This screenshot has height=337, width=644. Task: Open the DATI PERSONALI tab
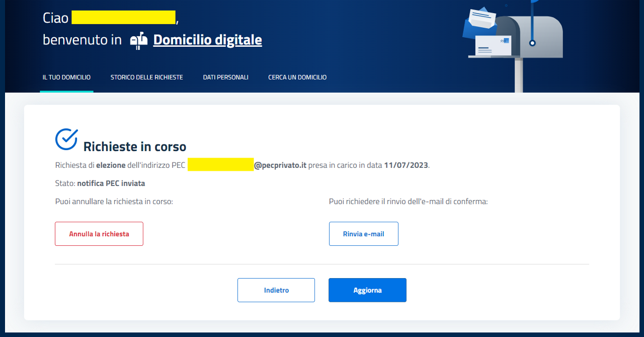click(x=225, y=78)
